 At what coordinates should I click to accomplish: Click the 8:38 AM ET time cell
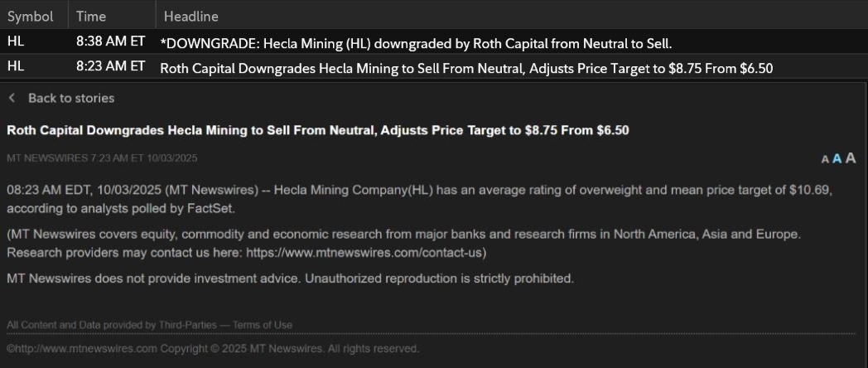110,41
